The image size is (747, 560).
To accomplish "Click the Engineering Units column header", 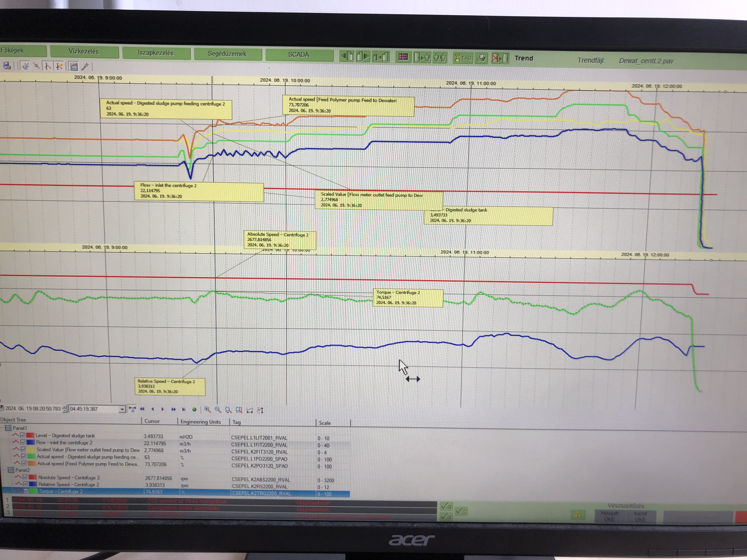I will [x=201, y=422].
